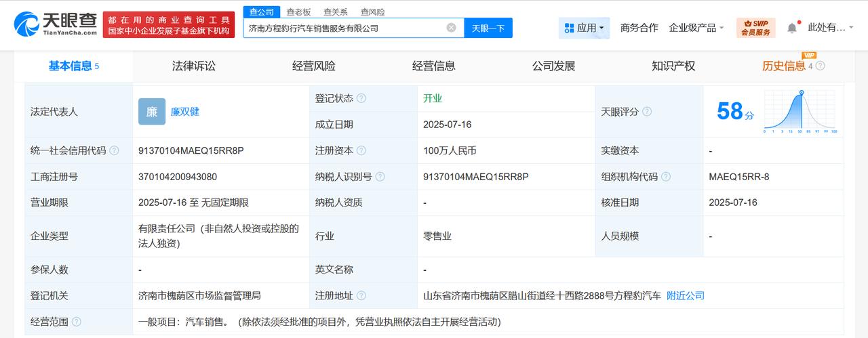Select the taxpayer ID beside 纳税人识别号
This screenshot has width=868, height=338.
point(476,177)
